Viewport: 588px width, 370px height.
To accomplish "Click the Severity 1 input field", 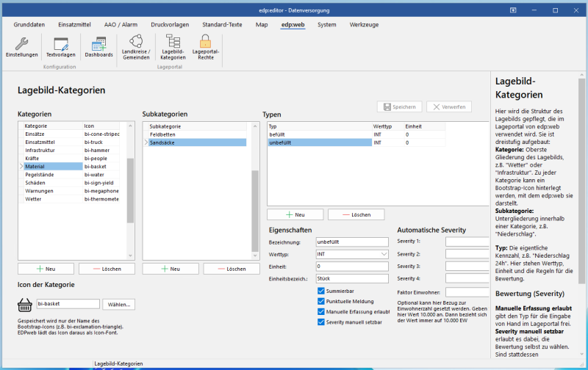I will [467, 242].
